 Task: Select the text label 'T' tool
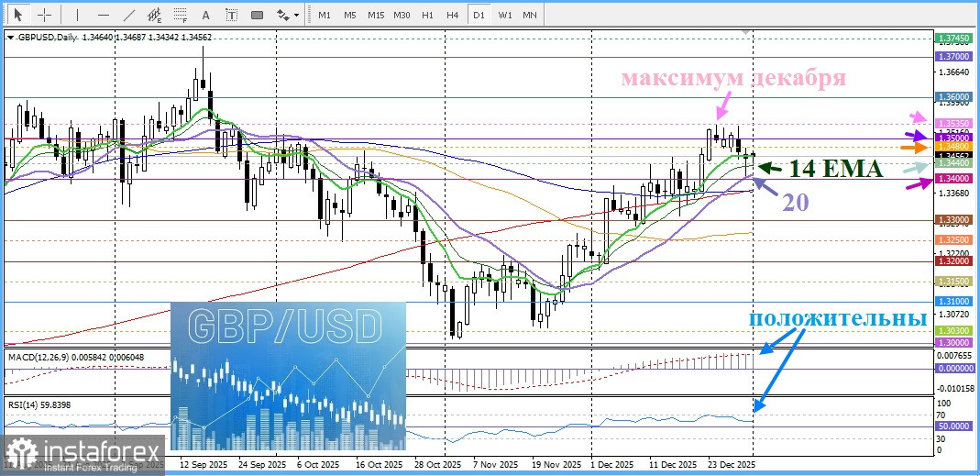point(232,15)
